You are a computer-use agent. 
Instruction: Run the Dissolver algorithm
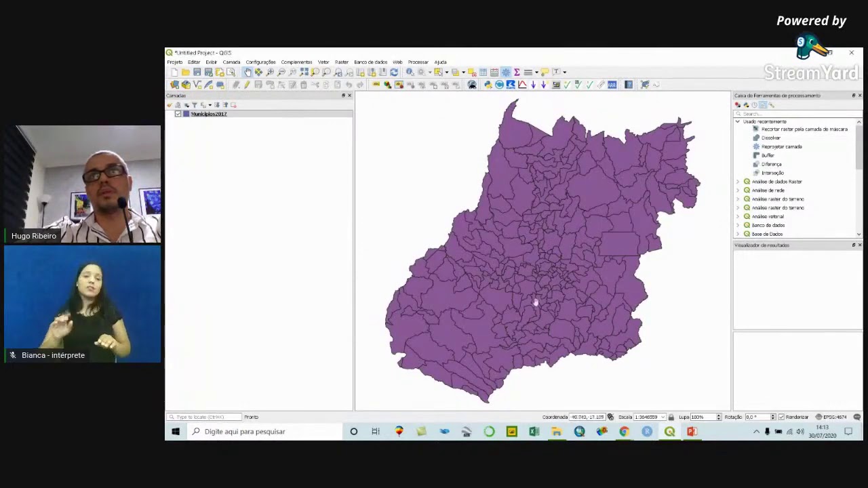click(x=770, y=138)
